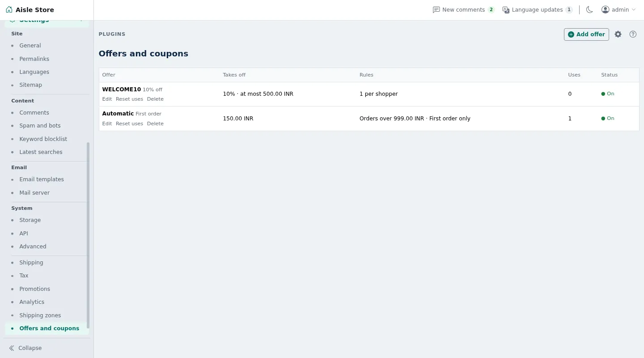644x358 pixels.
Task: Open Permalinks settings
Action: coord(34,59)
